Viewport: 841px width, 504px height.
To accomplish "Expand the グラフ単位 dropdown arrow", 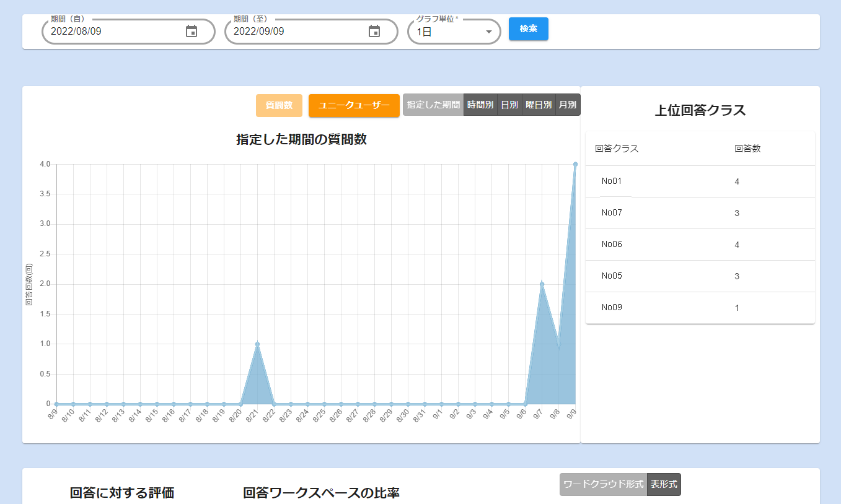I will (488, 32).
